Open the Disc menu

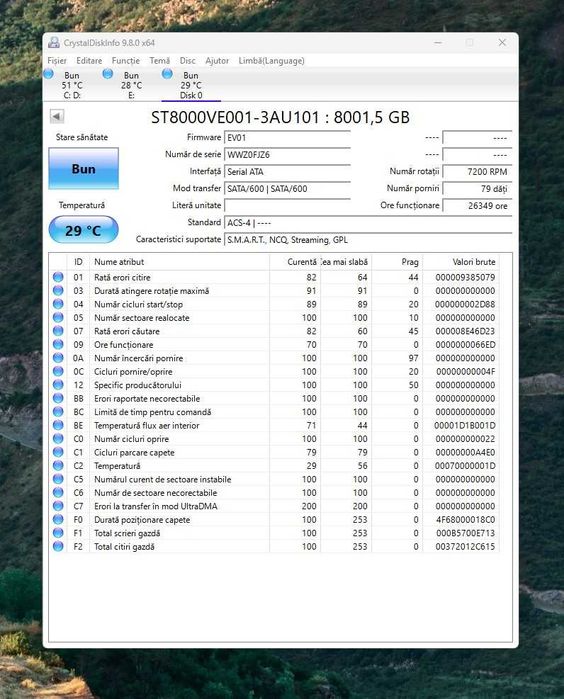pos(187,61)
